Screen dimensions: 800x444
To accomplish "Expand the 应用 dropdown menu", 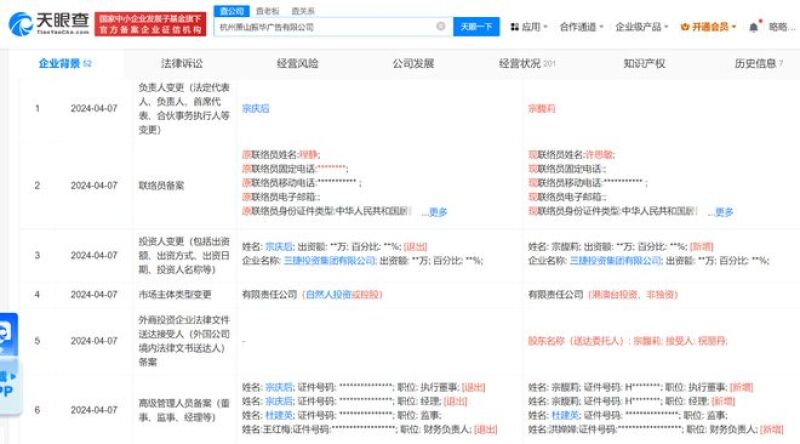I will (x=529, y=27).
